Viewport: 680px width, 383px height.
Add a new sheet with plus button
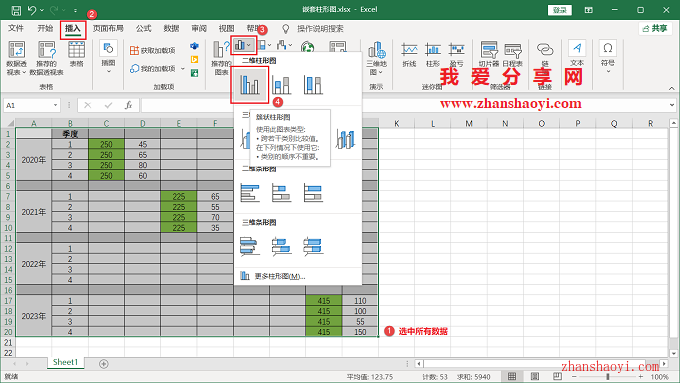tap(104, 364)
